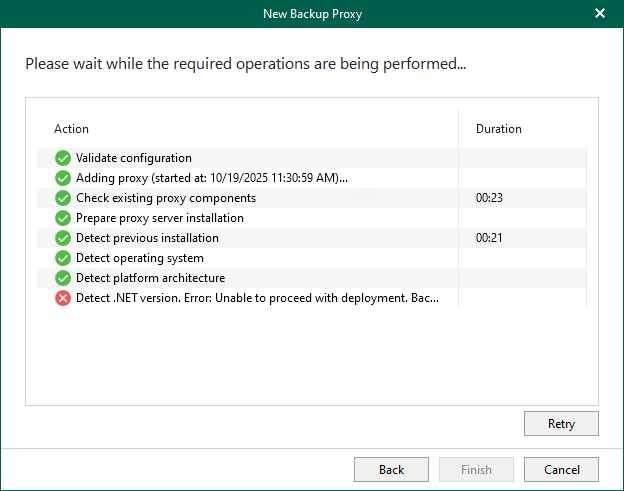The image size is (624, 491).
Task: Select the 00:23 duration value
Action: coord(489,198)
